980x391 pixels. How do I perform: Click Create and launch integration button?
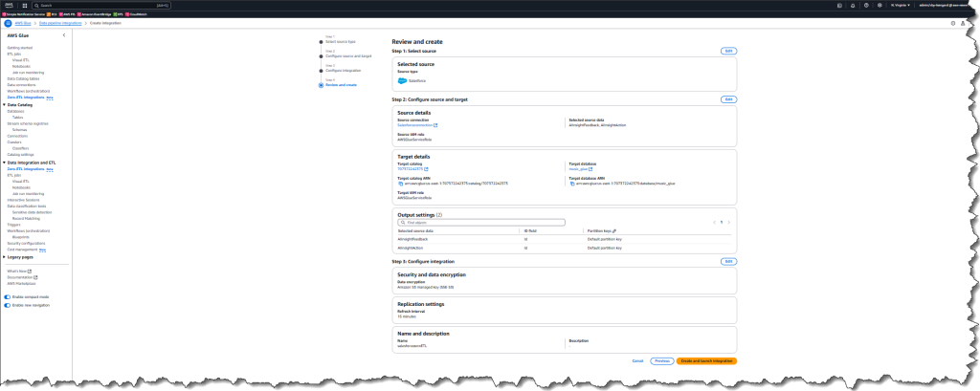(x=707, y=361)
